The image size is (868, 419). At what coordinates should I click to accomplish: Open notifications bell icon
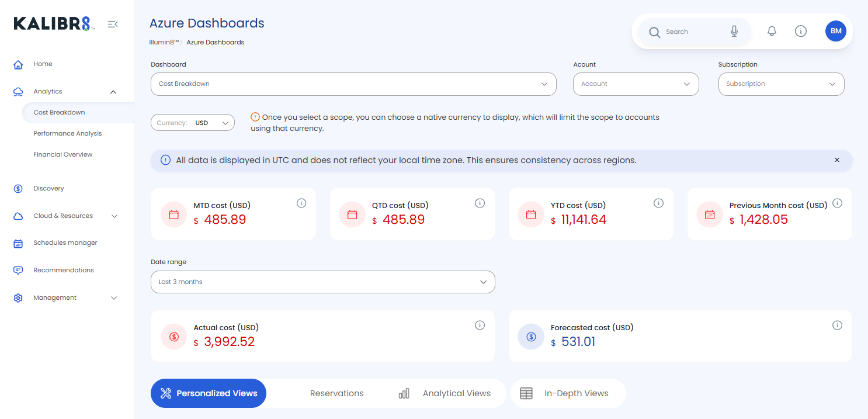(772, 31)
